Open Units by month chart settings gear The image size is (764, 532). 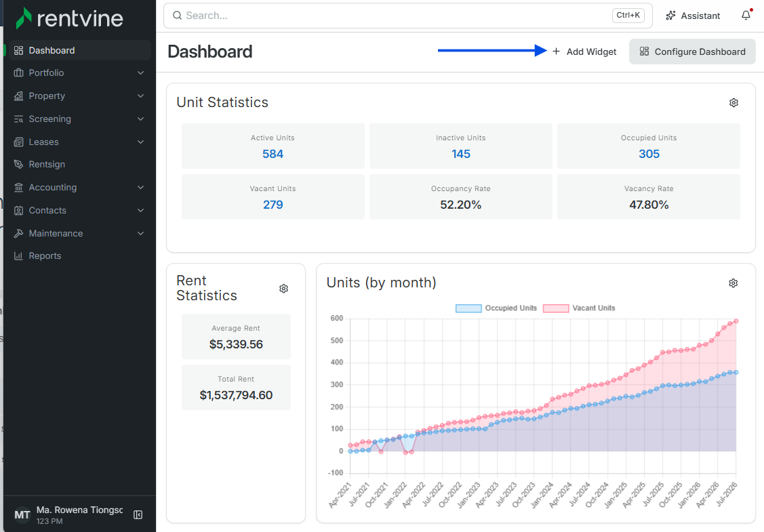click(733, 283)
